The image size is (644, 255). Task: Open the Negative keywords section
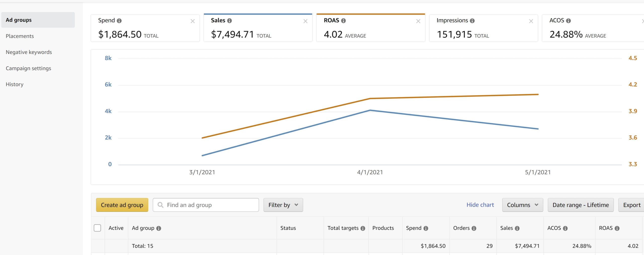pyautogui.click(x=29, y=52)
